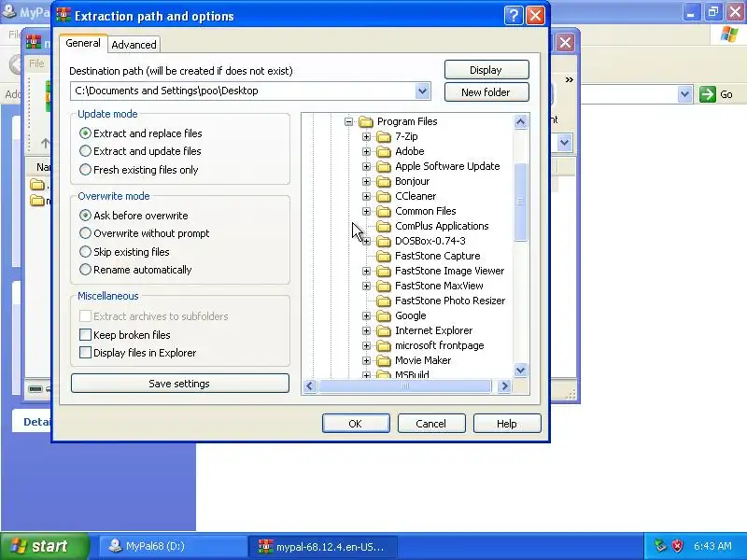747x560 pixels.
Task: Click the New folder button
Action: [x=486, y=92]
